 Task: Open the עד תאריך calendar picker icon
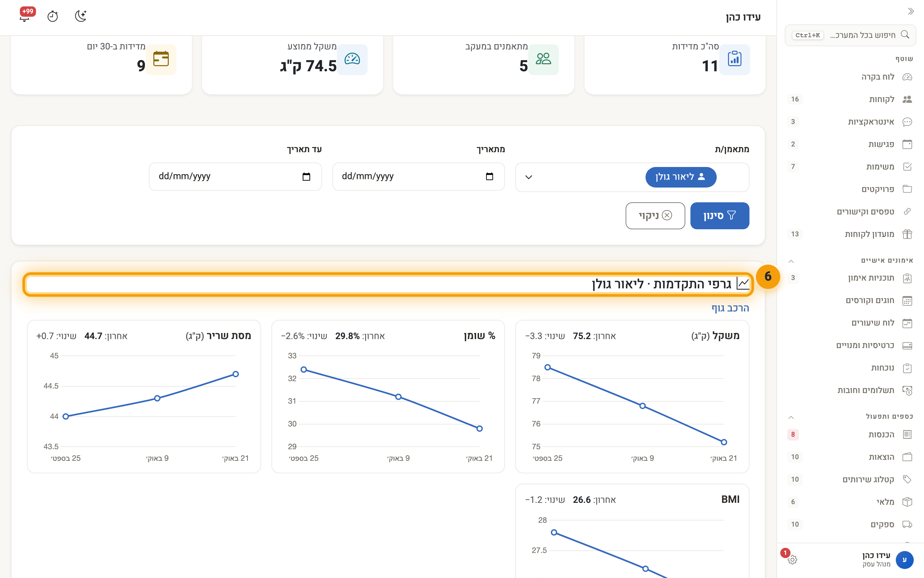click(306, 177)
